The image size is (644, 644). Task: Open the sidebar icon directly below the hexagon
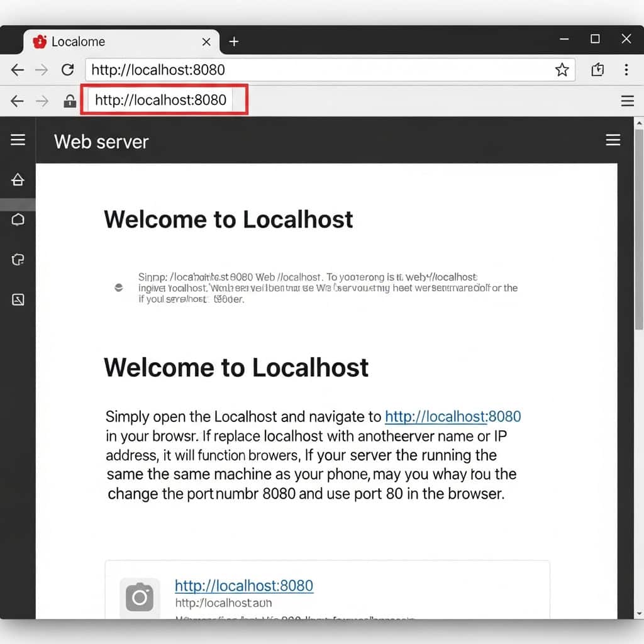click(x=18, y=259)
